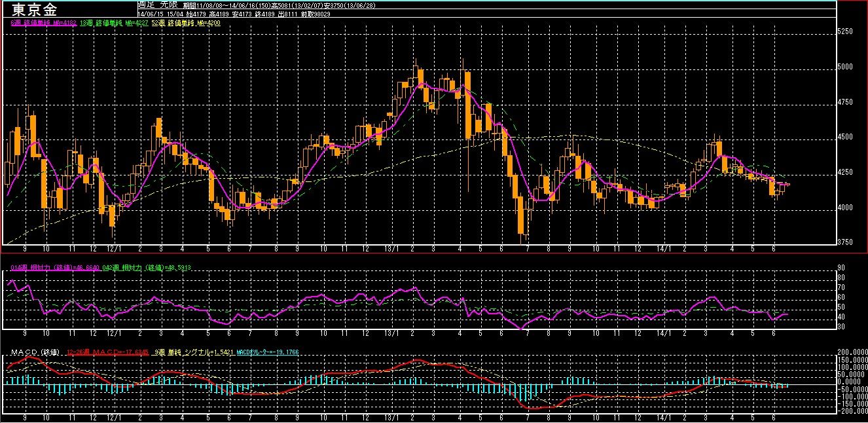Click the 14/1 date axis marker
Viewport: 868px width, 423px height.
pos(664,249)
